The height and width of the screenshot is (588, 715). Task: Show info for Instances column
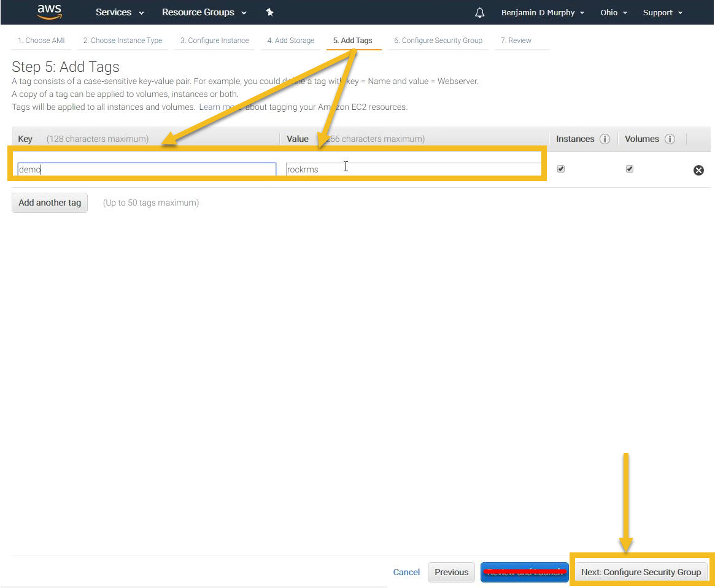605,139
